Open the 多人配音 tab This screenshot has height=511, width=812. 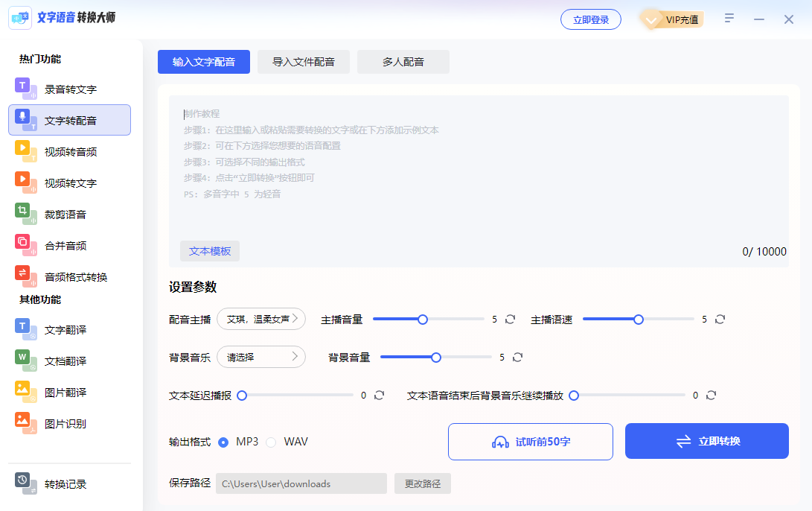tap(403, 62)
